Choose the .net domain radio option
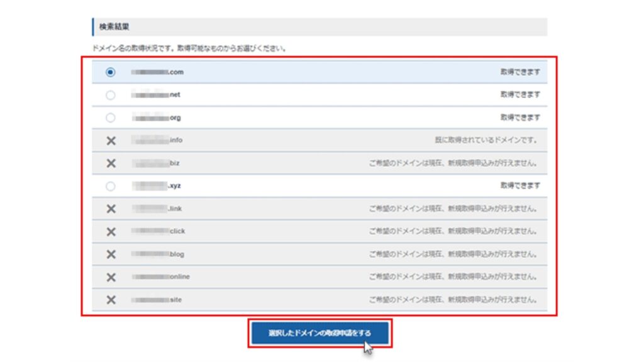Screen dimensions: 644x362 click(x=110, y=96)
